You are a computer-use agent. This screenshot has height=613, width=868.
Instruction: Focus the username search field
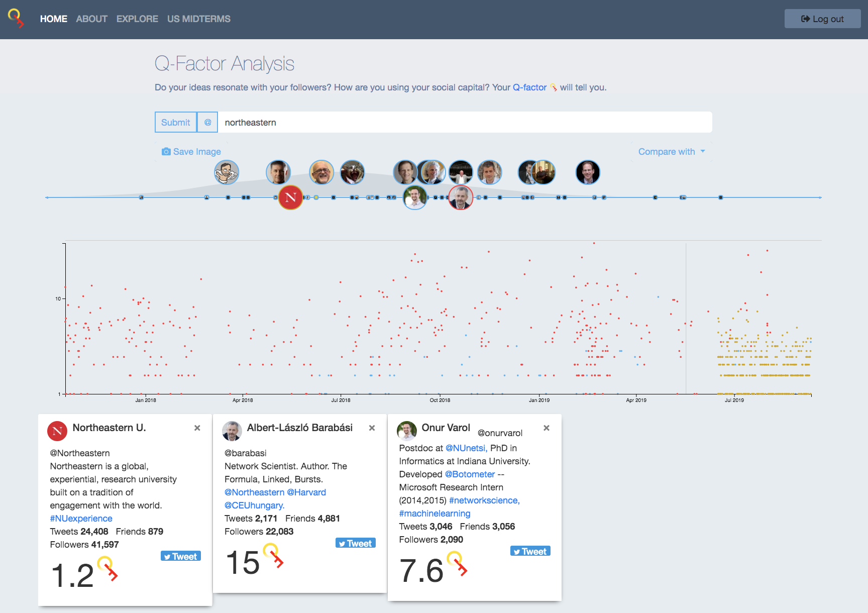pos(465,122)
